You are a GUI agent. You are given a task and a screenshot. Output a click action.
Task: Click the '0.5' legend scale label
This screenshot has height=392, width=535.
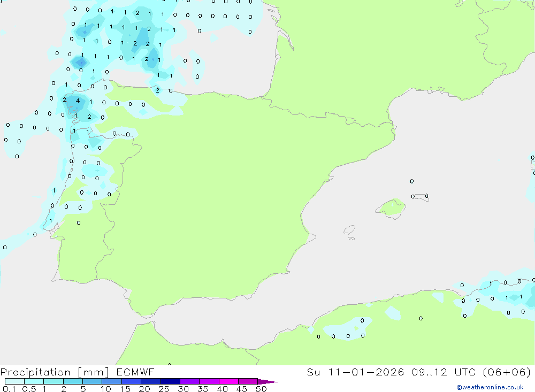pyautogui.click(x=29, y=389)
